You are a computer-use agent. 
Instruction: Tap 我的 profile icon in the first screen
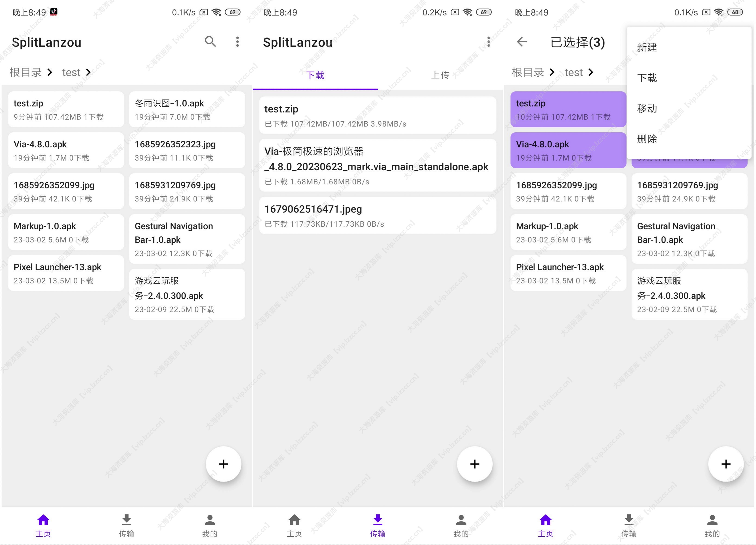[x=210, y=520]
